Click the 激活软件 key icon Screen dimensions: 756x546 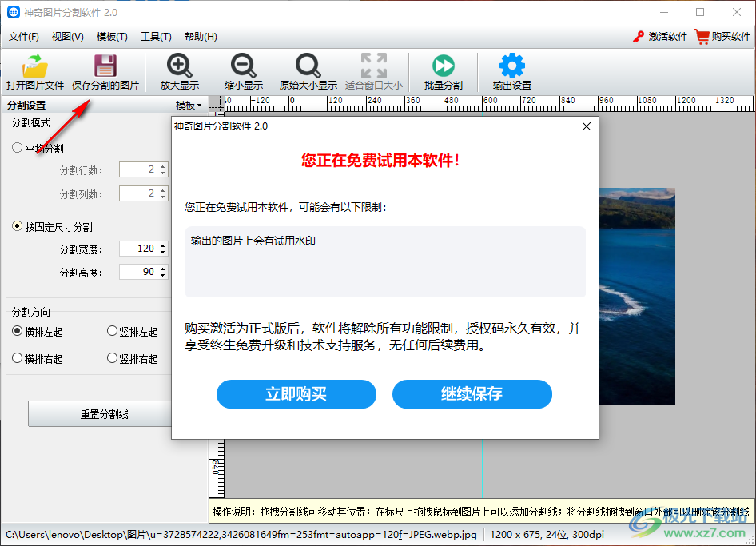pos(639,37)
